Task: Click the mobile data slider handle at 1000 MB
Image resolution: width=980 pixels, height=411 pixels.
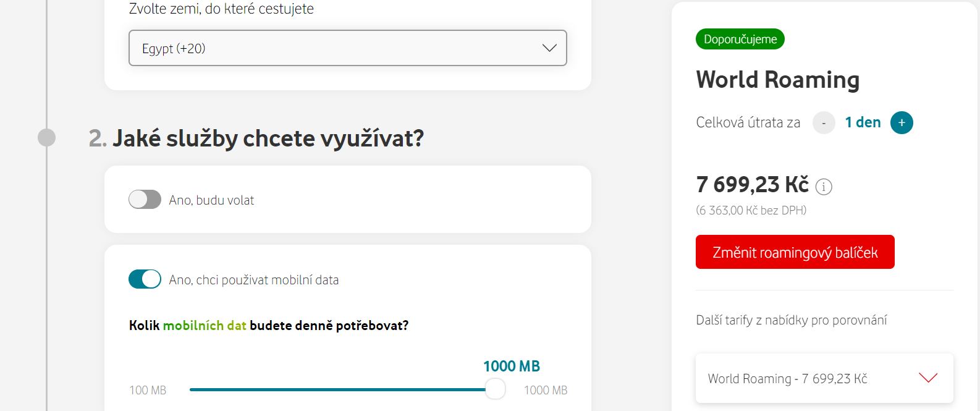Action: click(x=495, y=389)
